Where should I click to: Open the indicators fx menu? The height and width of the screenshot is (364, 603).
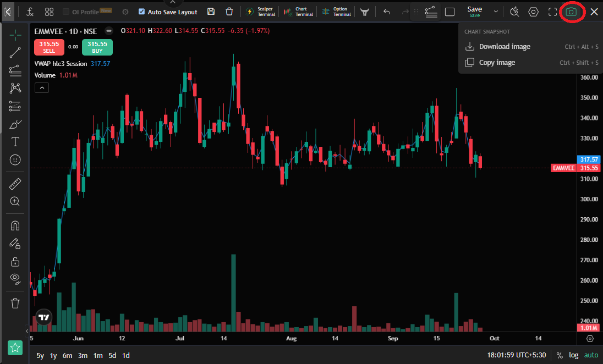30,12
